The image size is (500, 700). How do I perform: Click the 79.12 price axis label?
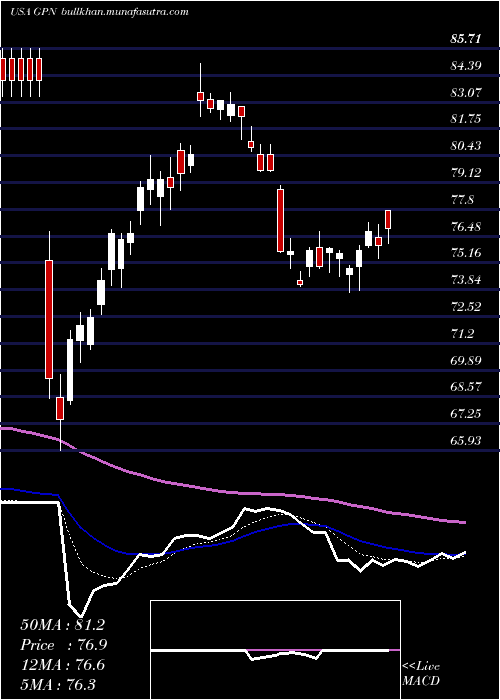(466, 172)
